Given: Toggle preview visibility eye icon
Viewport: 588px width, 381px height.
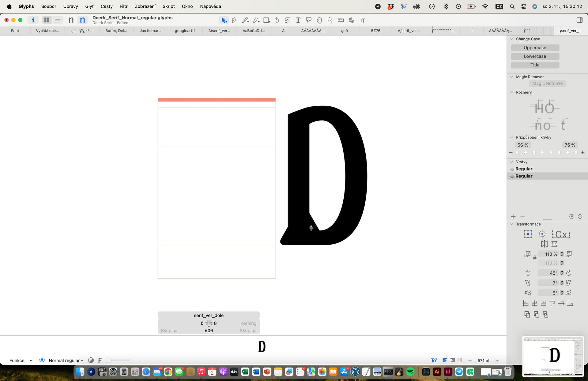Looking at the screenshot, I should pyautogui.click(x=42, y=360).
